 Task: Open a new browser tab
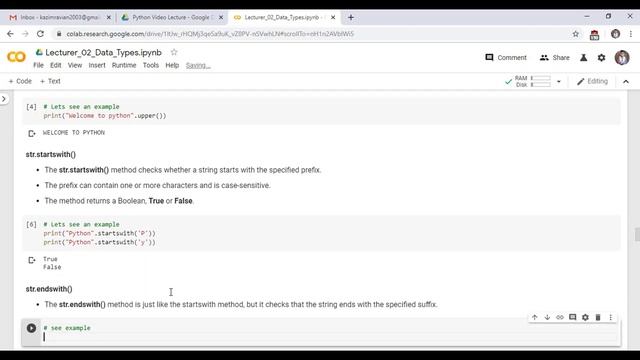(351, 18)
